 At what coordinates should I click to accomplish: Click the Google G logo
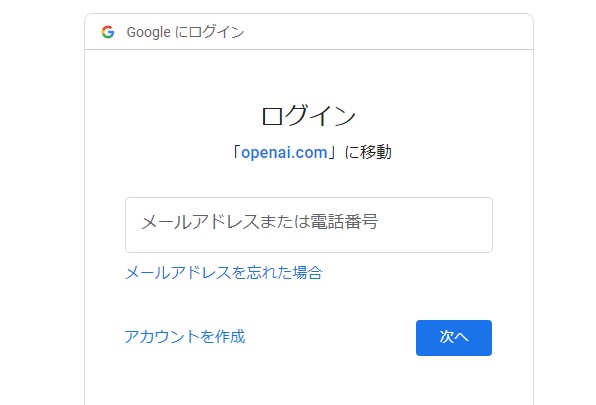108,32
